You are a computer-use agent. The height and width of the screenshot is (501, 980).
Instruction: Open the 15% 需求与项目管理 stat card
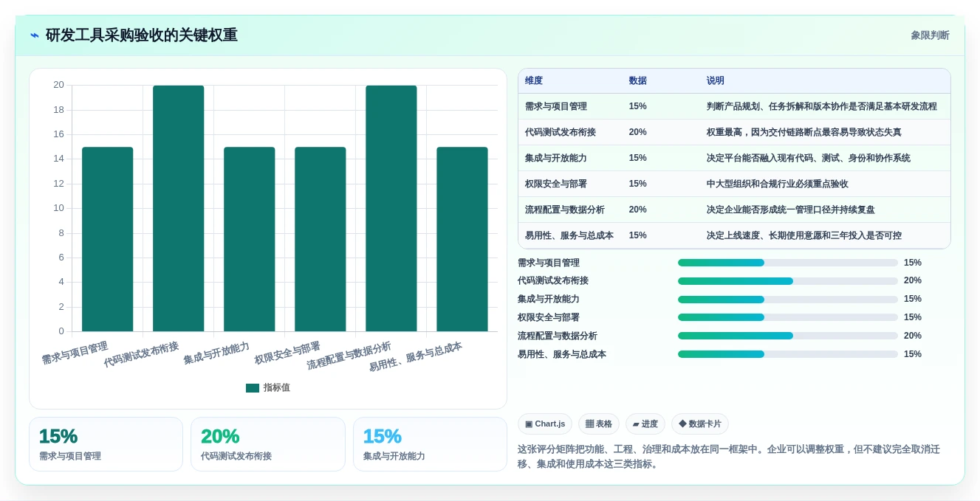106,444
